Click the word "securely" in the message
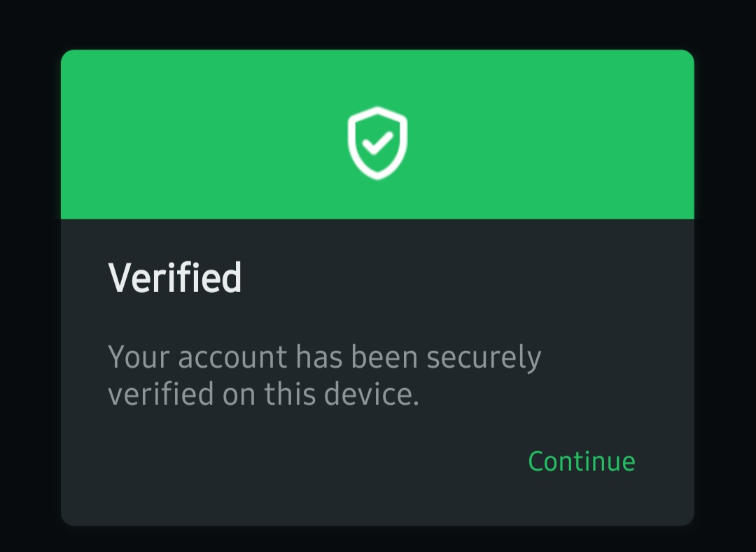The height and width of the screenshot is (552, 756). pos(484,358)
